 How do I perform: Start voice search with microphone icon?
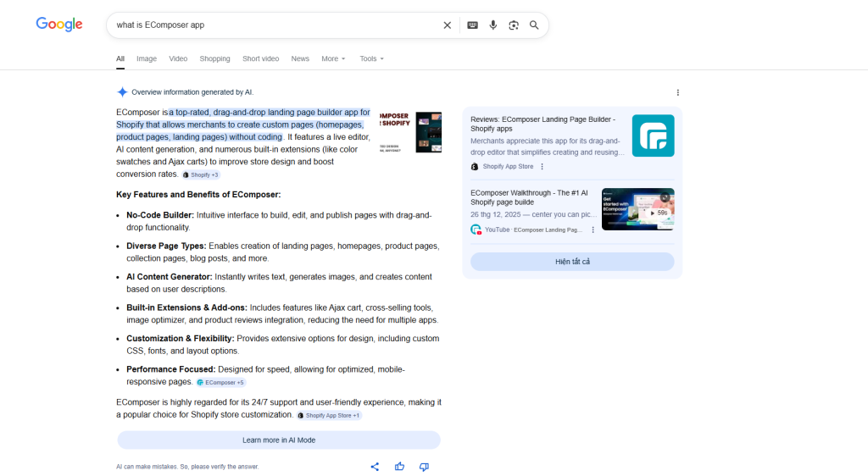point(493,25)
